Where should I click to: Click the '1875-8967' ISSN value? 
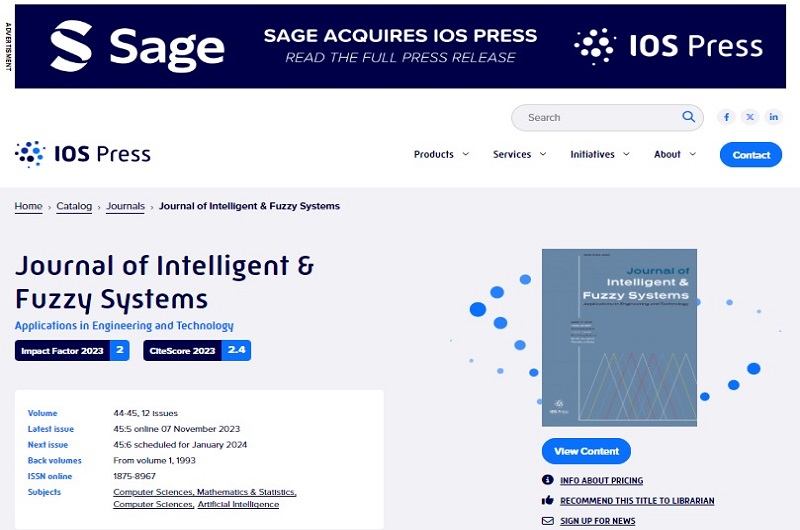pyautogui.click(x=134, y=476)
